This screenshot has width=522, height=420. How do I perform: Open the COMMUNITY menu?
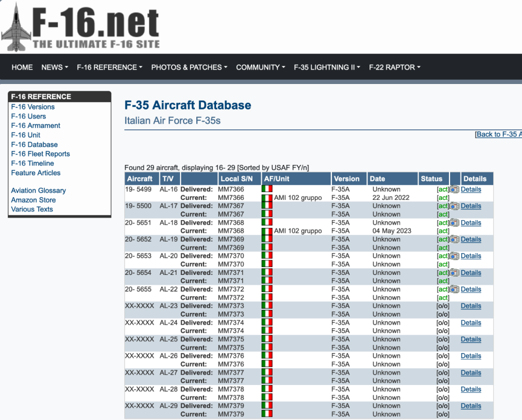tap(260, 67)
